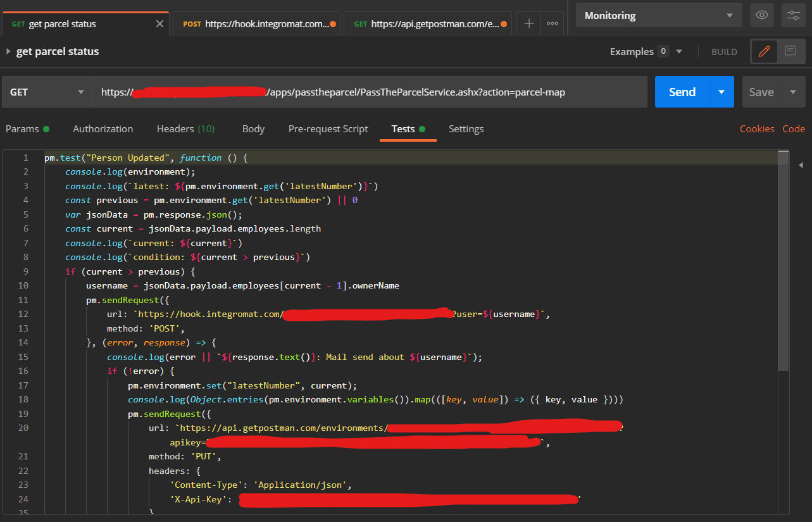Viewport: 812px width, 522px height.
Task: Click line number 9 in gutter
Action: coord(25,271)
